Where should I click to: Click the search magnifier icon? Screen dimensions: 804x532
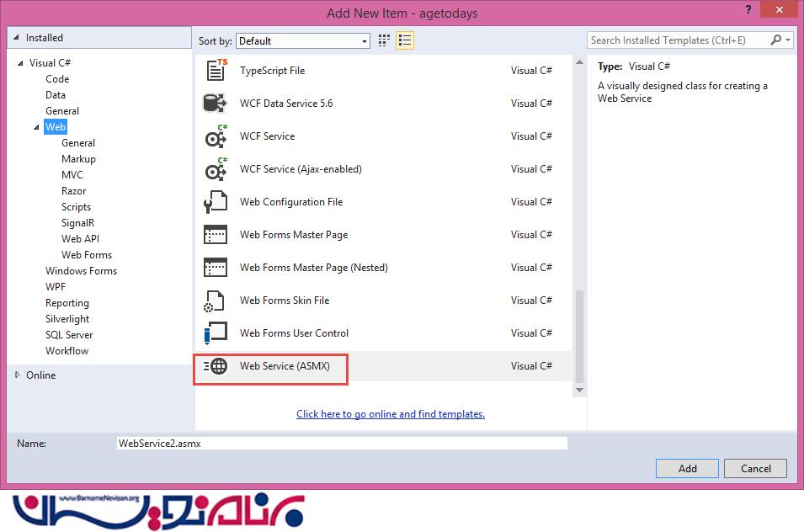point(776,40)
